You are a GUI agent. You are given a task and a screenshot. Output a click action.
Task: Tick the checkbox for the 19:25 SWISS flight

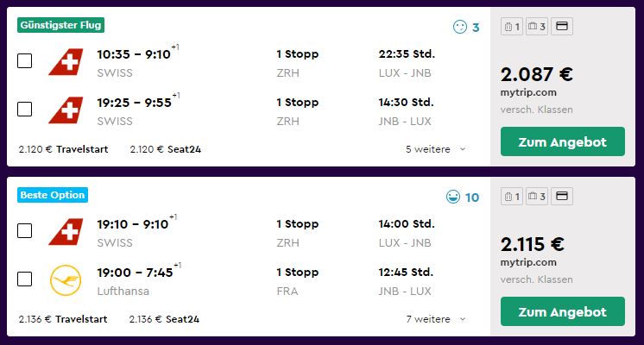(x=25, y=110)
